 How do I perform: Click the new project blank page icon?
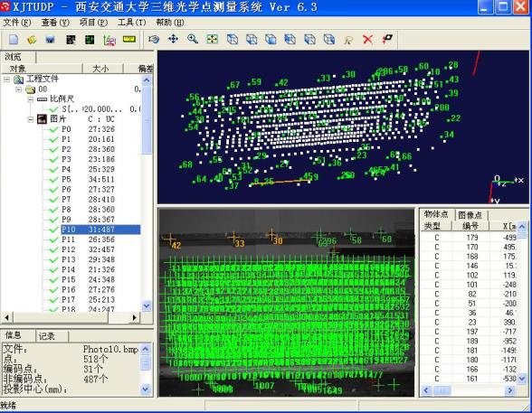14,40
